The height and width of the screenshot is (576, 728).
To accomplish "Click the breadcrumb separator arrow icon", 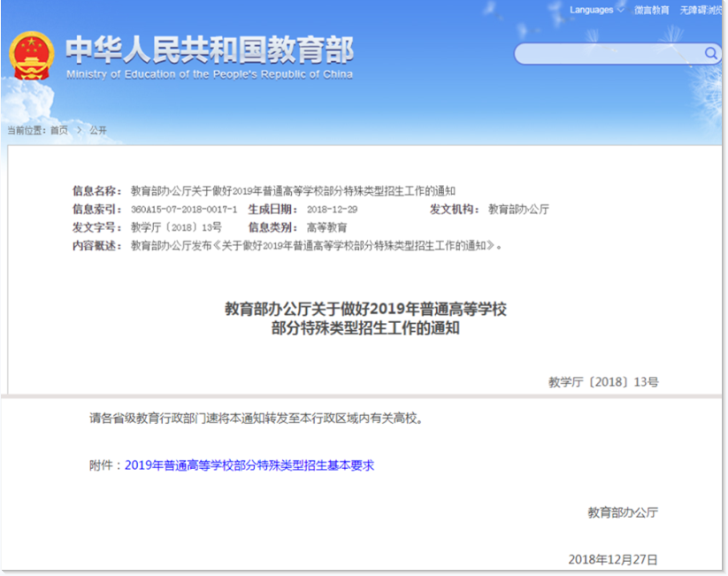I will 80,129.
